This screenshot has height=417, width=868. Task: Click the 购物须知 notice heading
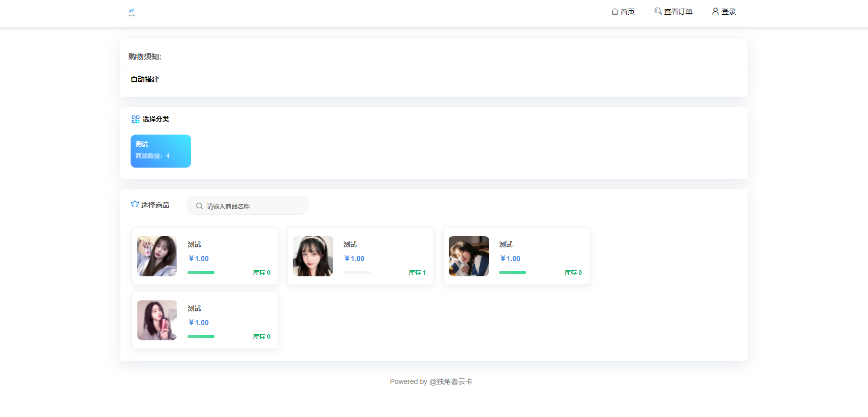[145, 57]
